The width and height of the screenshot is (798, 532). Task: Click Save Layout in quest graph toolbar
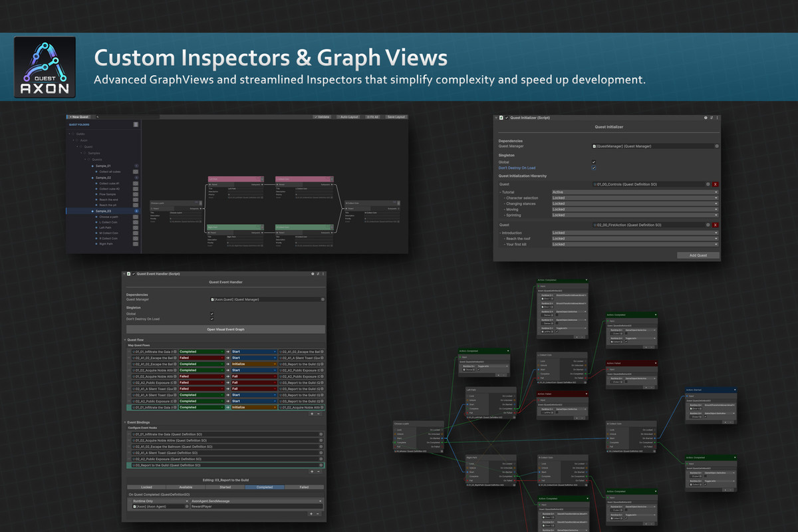(396, 117)
